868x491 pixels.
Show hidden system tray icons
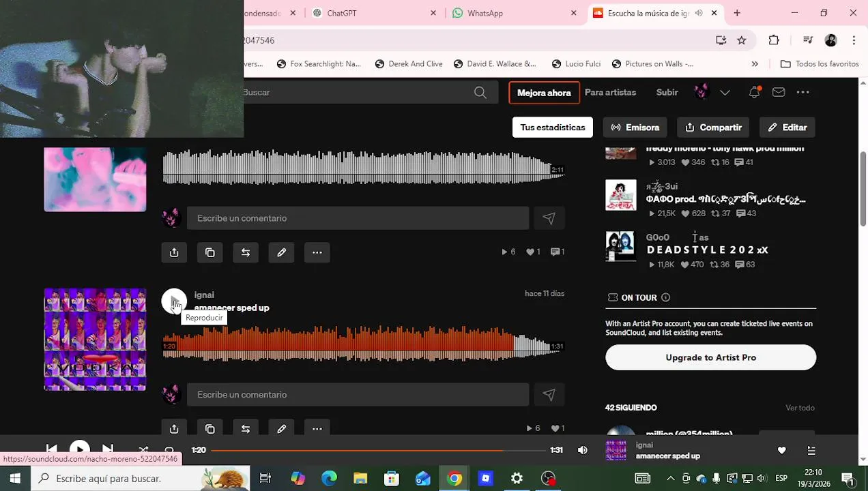pos(671,479)
